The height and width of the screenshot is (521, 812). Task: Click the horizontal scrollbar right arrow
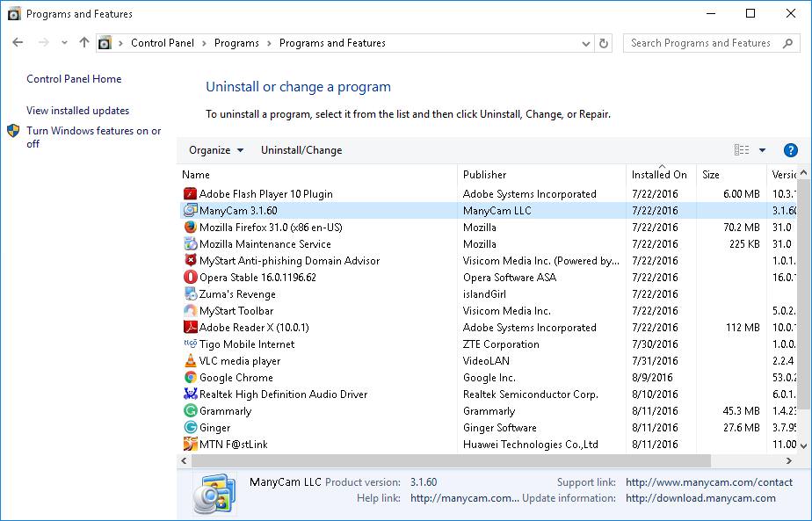788,460
